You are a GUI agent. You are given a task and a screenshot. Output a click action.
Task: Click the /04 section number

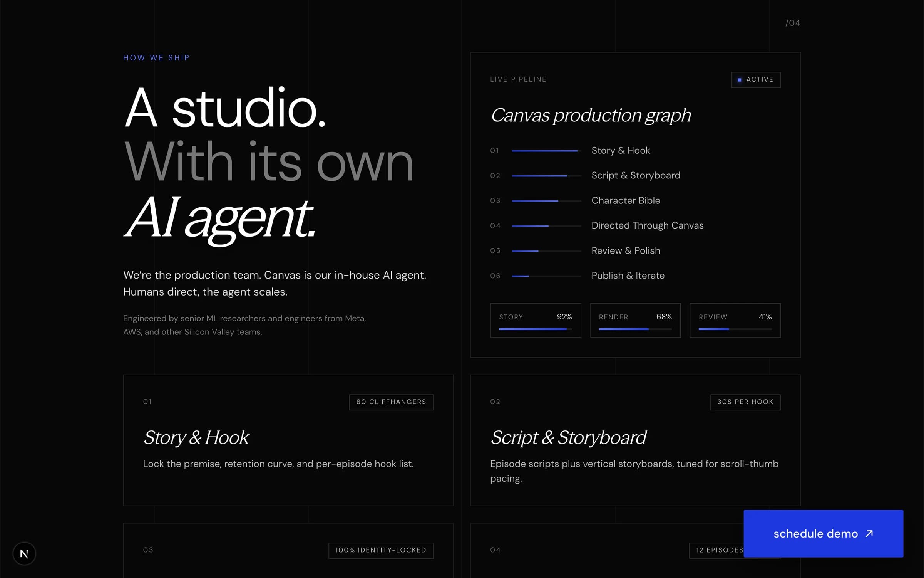point(793,23)
